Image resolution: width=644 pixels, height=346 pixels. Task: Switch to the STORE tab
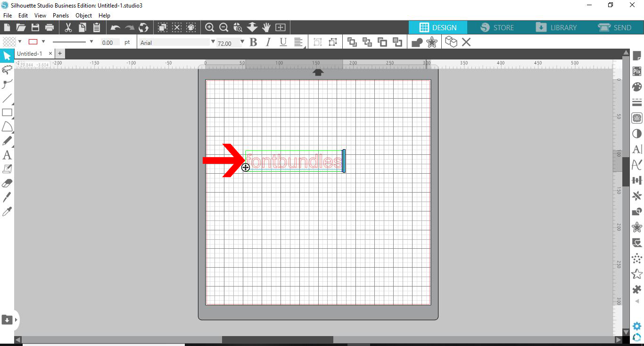(x=497, y=27)
